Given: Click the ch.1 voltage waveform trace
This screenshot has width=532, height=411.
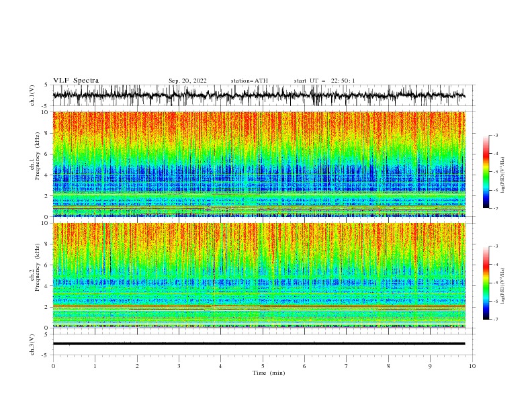Looking at the screenshot, I should pyautogui.click(x=259, y=95).
